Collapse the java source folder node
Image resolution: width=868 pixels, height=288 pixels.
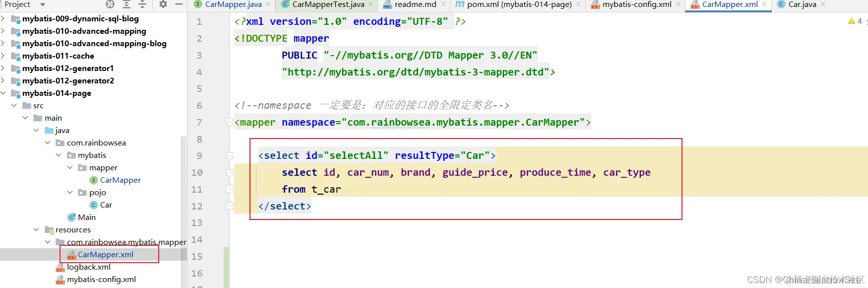click(36, 131)
